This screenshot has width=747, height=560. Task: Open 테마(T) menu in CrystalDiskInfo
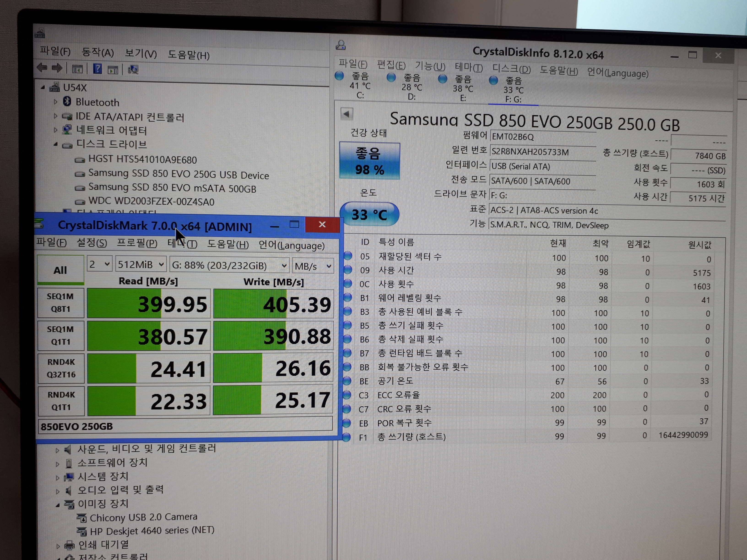pyautogui.click(x=469, y=67)
